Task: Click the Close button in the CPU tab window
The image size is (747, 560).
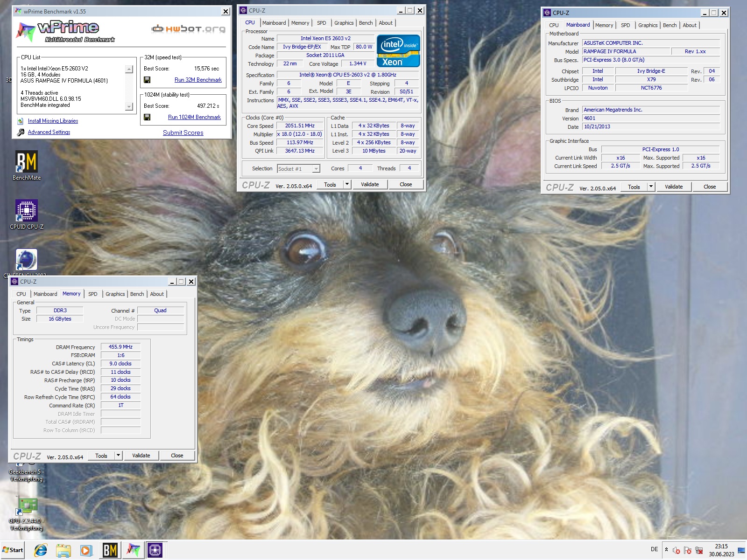Action: tap(406, 184)
